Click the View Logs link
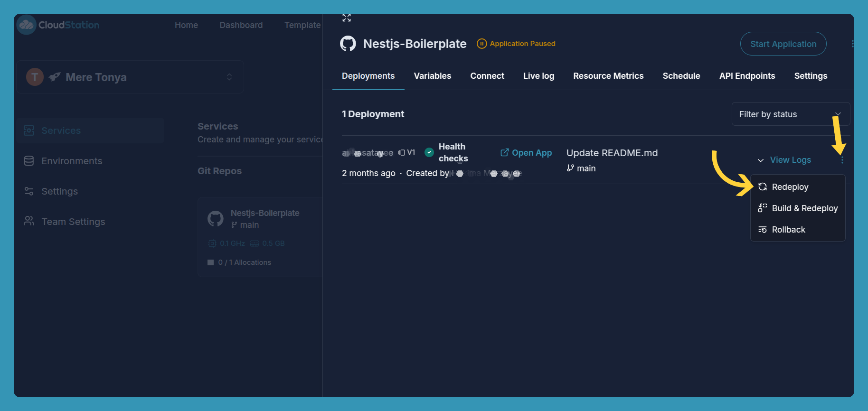 point(791,160)
